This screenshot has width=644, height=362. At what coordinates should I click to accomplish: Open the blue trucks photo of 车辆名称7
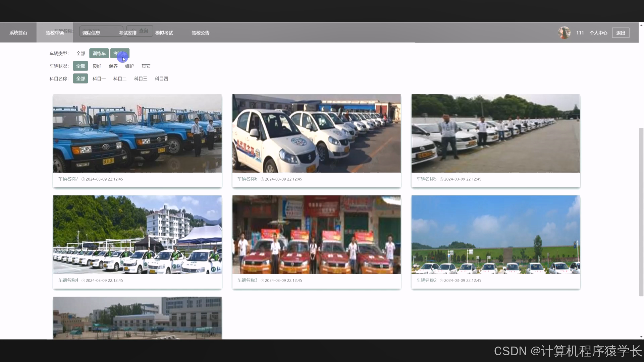tap(138, 133)
